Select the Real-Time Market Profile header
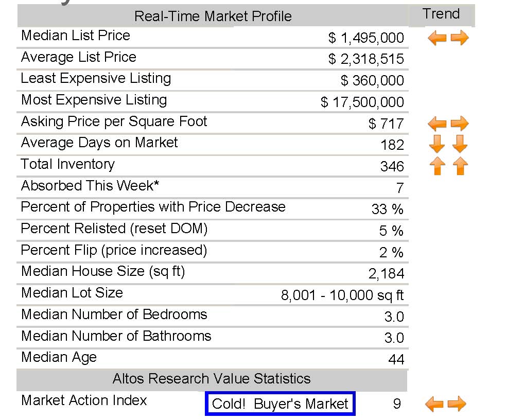The image size is (506, 420). [213, 16]
